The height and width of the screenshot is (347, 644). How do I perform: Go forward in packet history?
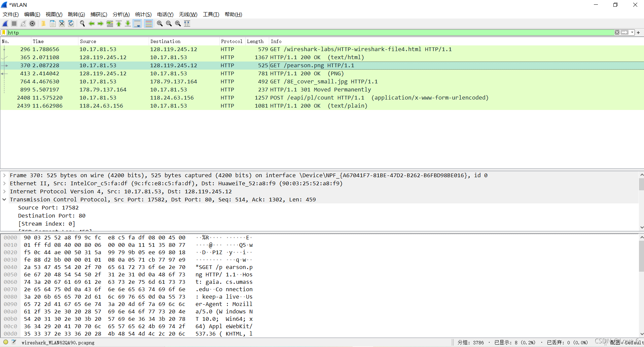pyautogui.click(x=101, y=24)
